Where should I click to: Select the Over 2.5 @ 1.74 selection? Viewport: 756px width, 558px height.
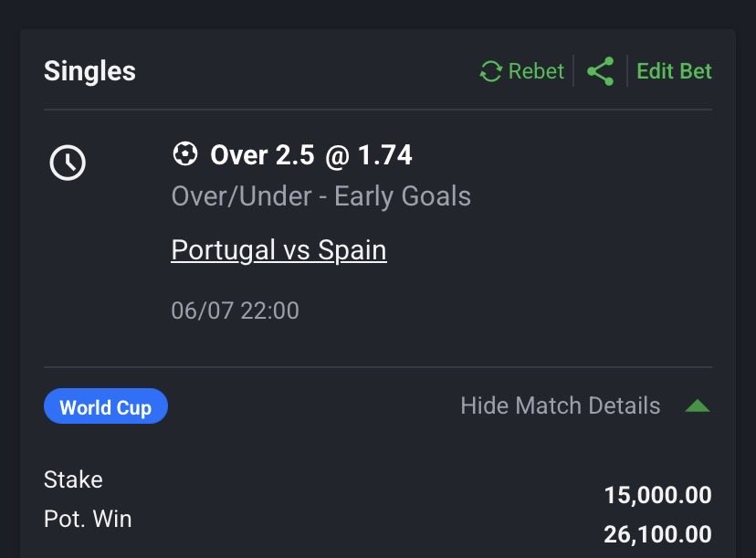311,155
